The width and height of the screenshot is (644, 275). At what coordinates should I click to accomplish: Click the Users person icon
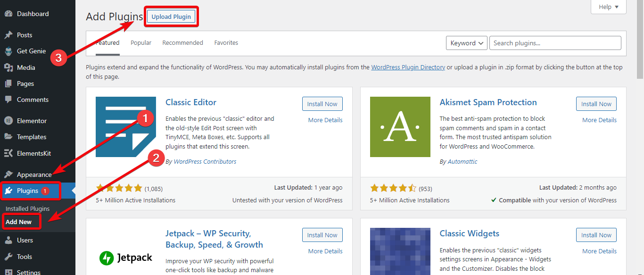(x=8, y=240)
